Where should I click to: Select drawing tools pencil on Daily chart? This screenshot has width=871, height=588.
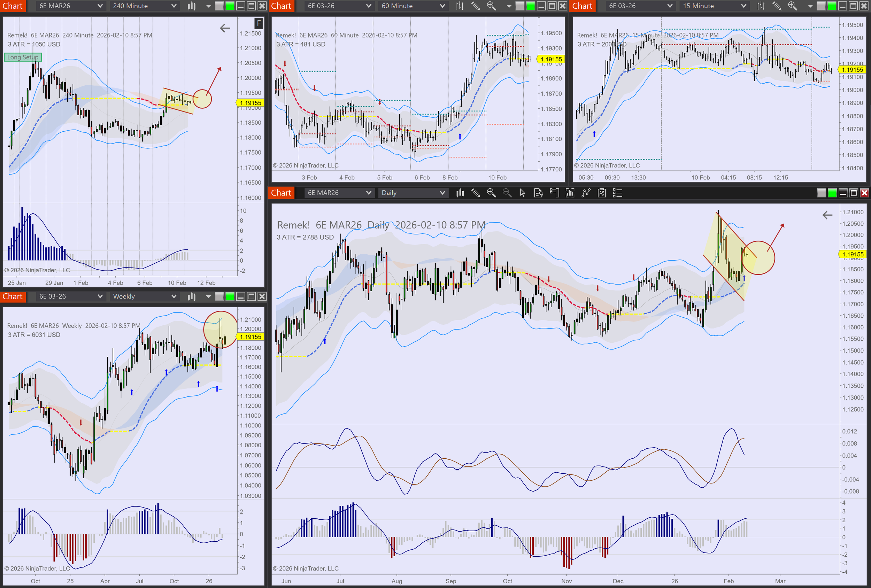click(x=476, y=193)
